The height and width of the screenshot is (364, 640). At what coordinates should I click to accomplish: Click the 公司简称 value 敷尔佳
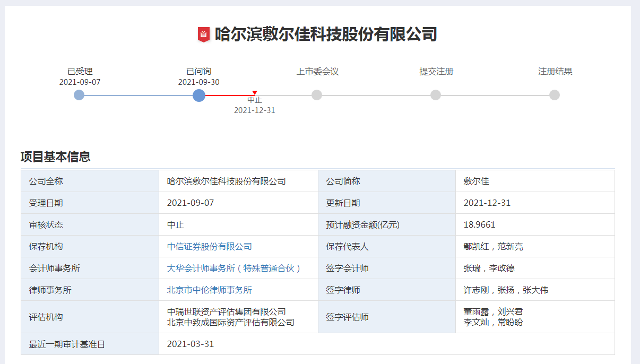click(x=476, y=181)
